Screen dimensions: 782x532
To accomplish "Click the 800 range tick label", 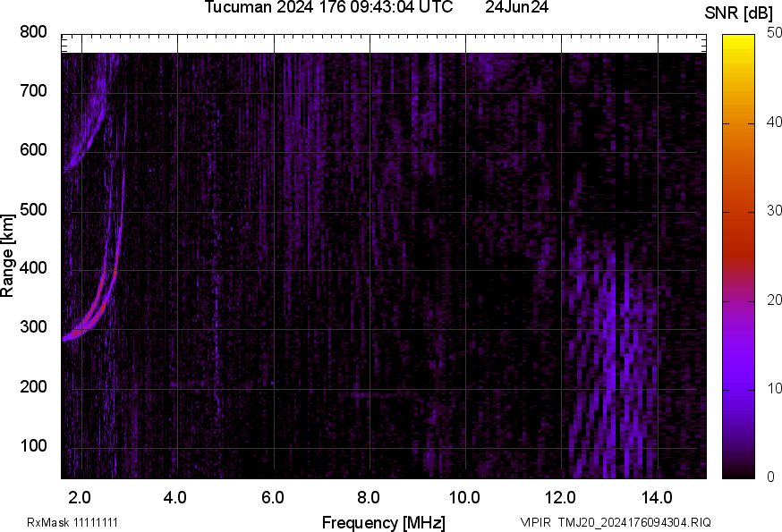I will coord(34,32).
